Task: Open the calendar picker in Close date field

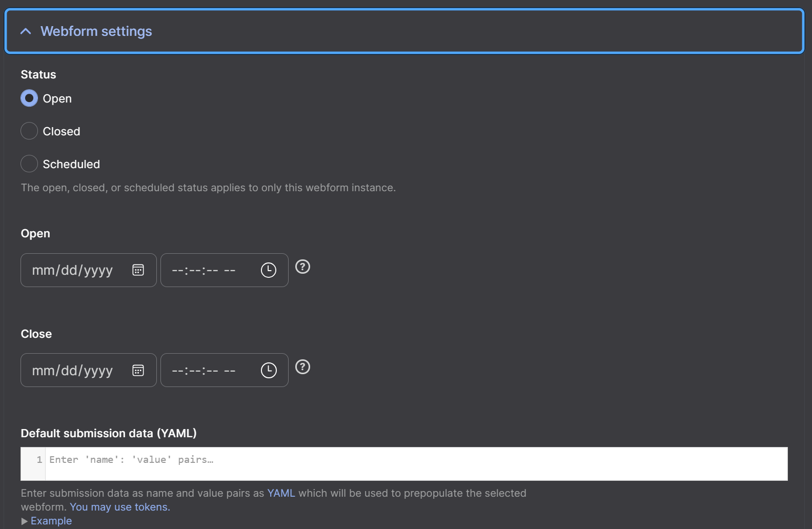Action: pyautogui.click(x=138, y=370)
